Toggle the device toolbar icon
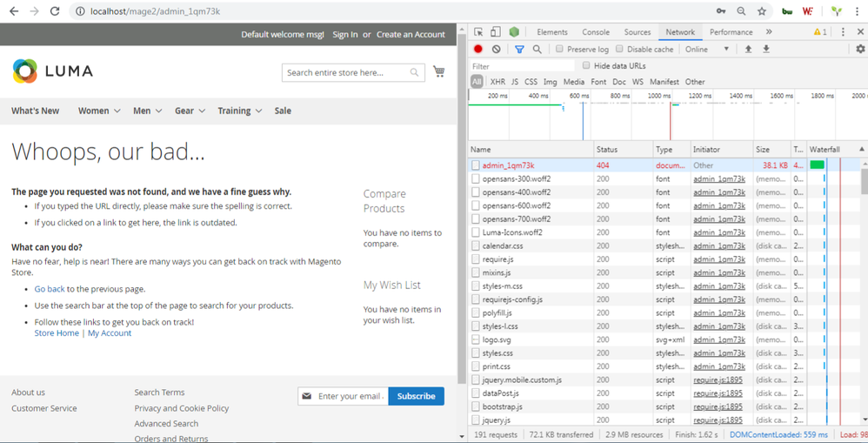The image size is (868, 443). point(496,32)
